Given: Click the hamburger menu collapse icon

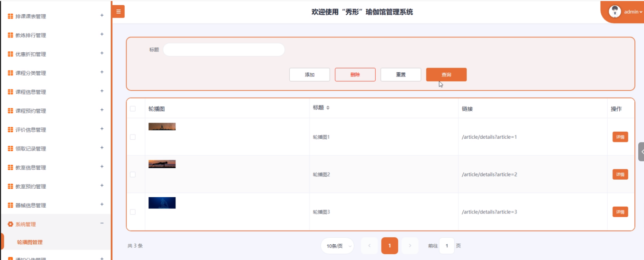Looking at the screenshot, I should pos(118,11).
